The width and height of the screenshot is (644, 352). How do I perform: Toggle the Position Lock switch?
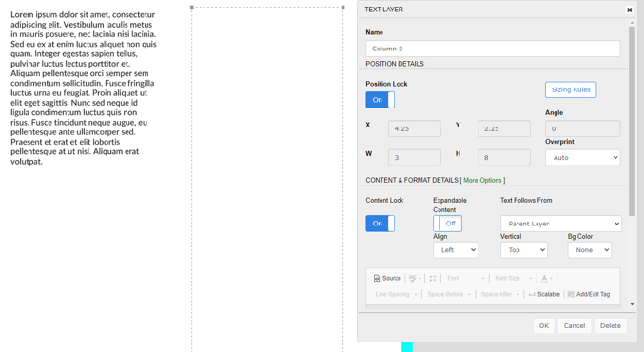coord(380,100)
